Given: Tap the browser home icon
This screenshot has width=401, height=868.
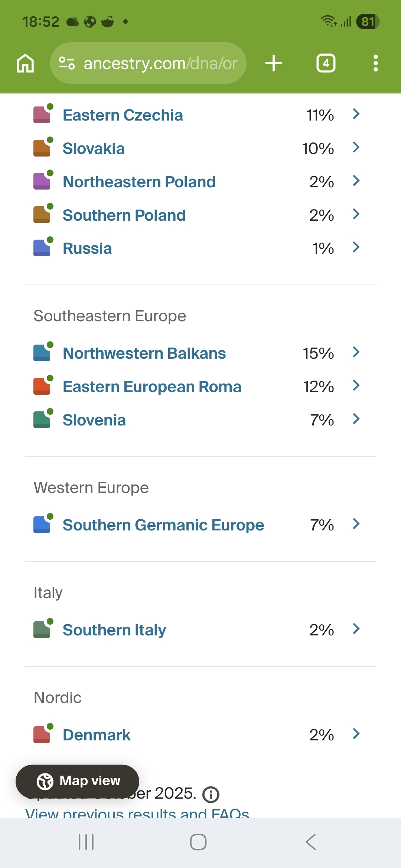Looking at the screenshot, I should 25,63.
